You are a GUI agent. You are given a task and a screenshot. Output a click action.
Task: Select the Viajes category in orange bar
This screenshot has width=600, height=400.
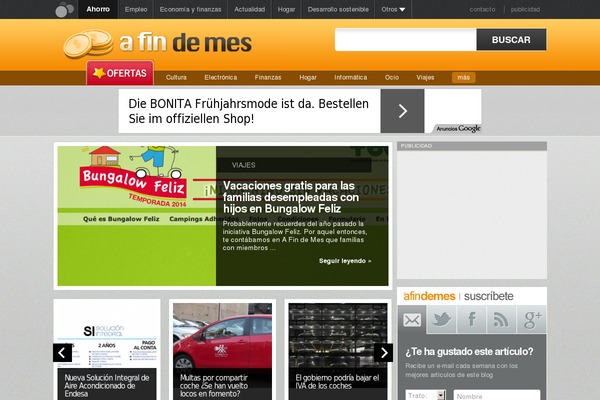click(x=425, y=78)
